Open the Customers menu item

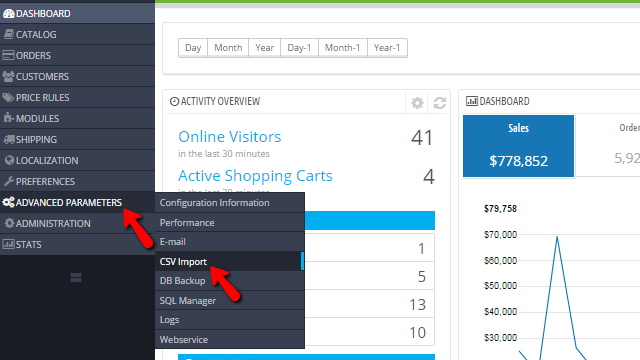click(78, 76)
